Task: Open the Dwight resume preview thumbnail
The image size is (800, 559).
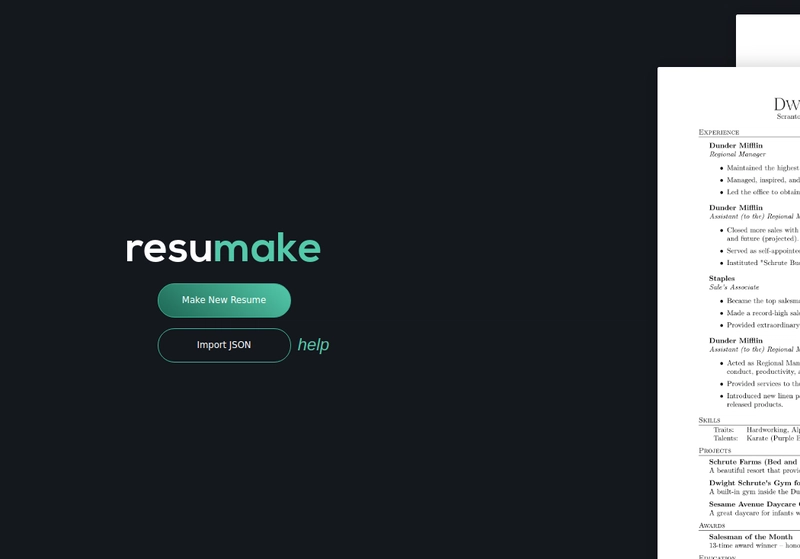Action: tap(729, 313)
